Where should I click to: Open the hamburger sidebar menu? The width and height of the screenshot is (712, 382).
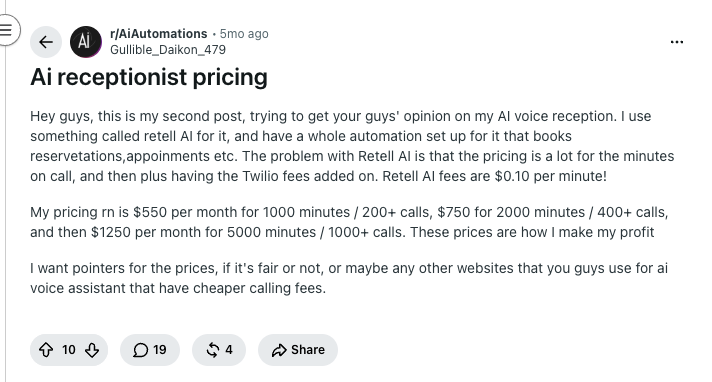(6, 30)
